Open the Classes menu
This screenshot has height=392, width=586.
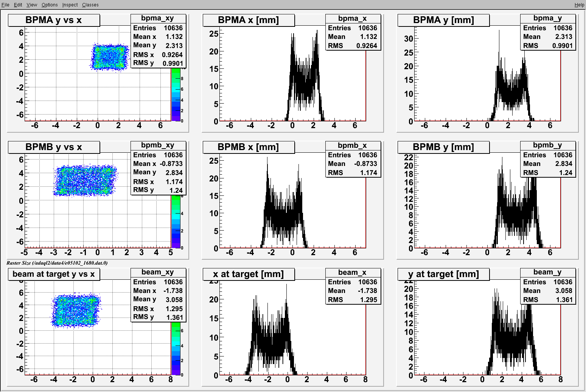coord(90,5)
